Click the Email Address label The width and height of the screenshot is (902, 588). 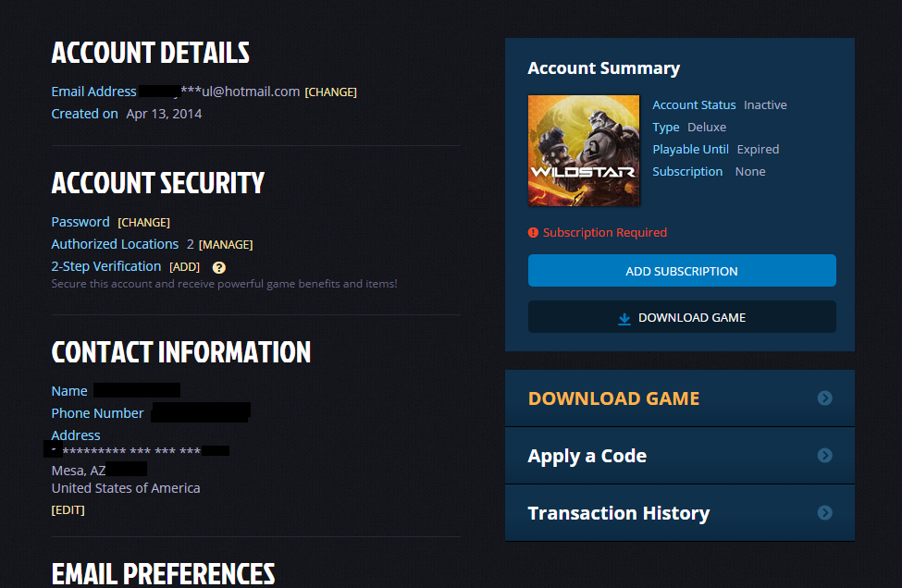pyautogui.click(x=93, y=92)
